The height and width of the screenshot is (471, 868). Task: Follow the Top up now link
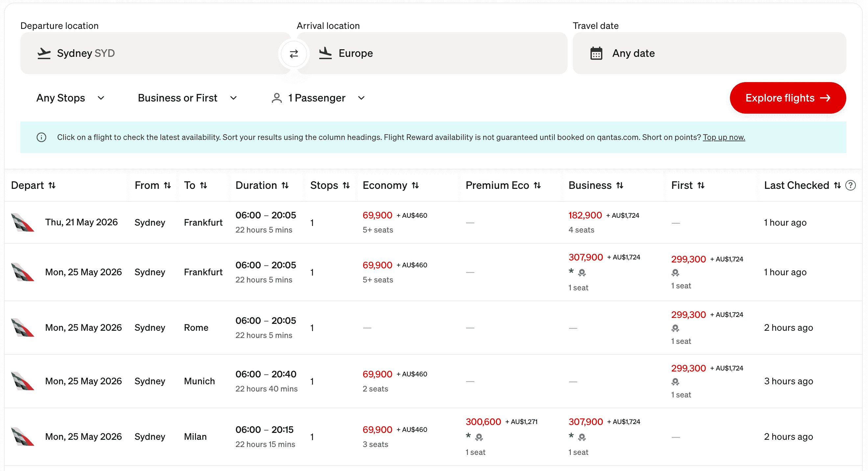(723, 137)
